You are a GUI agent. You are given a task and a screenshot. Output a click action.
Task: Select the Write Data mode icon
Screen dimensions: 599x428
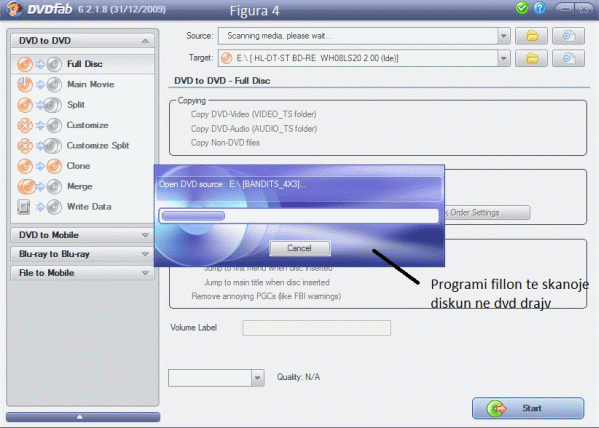[39, 207]
